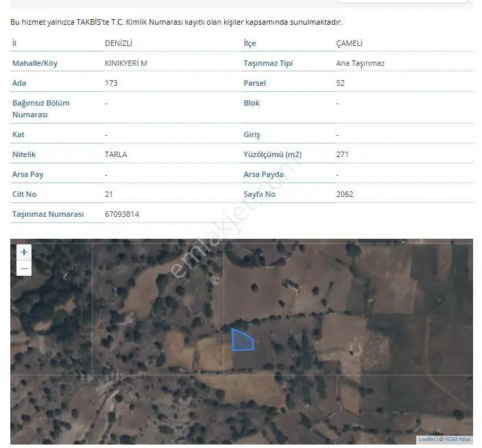Click the Mahalle/Köy label
The height and width of the screenshot is (448, 482).
[x=35, y=63]
